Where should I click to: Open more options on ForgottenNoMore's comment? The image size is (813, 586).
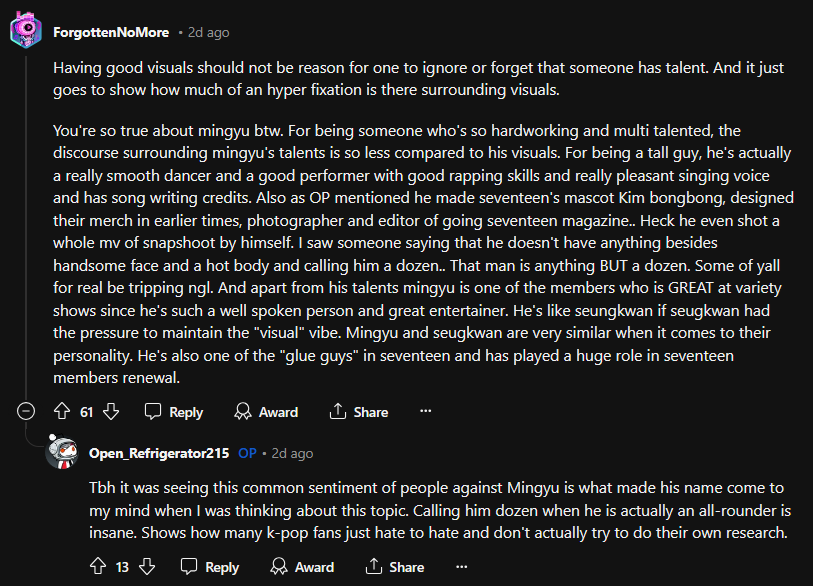pos(425,412)
